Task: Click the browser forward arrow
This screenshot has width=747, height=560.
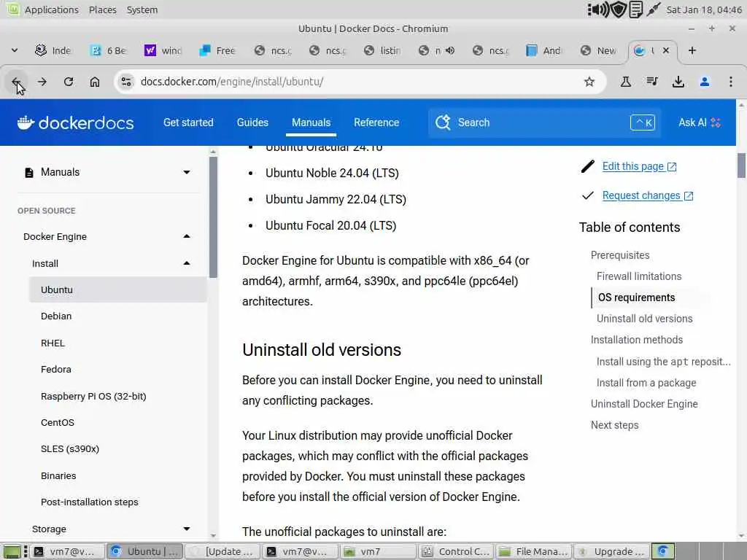Action: click(x=42, y=82)
